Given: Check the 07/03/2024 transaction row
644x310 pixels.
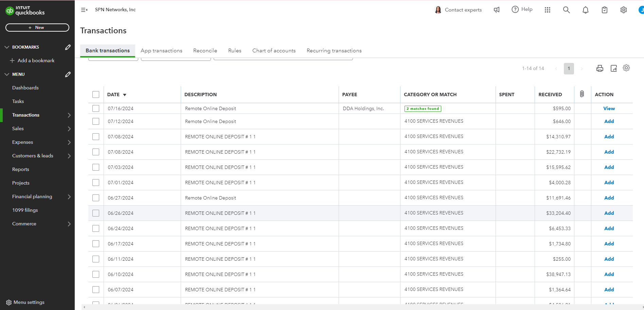Looking at the screenshot, I should [96, 167].
